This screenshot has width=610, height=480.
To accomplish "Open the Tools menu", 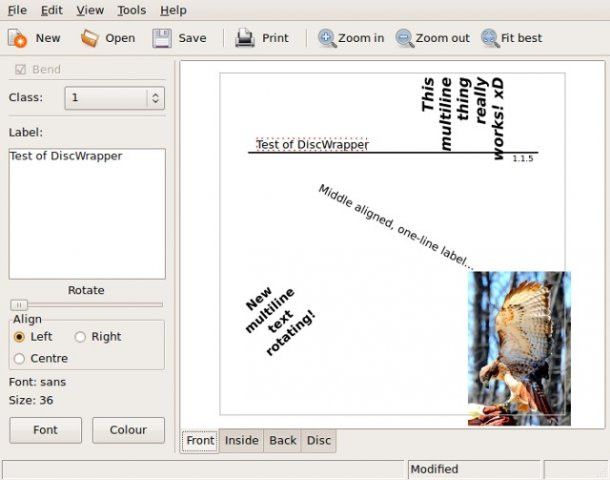I will click(x=132, y=10).
